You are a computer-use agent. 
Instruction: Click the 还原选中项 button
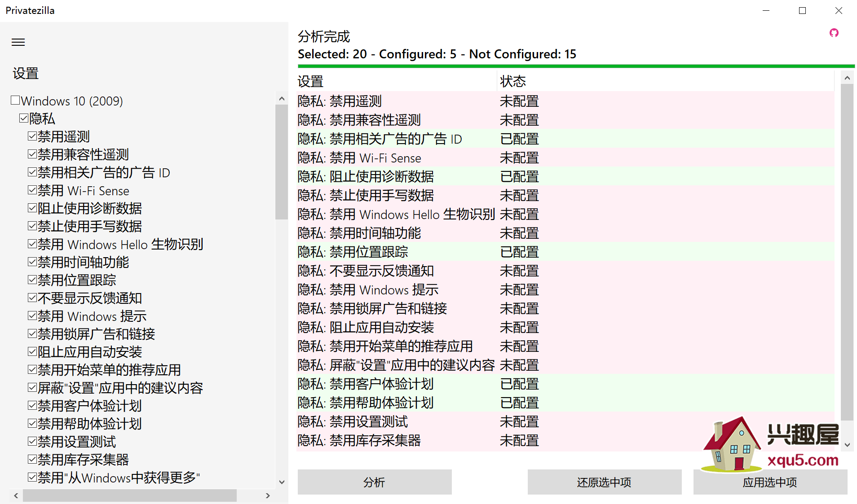click(605, 482)
